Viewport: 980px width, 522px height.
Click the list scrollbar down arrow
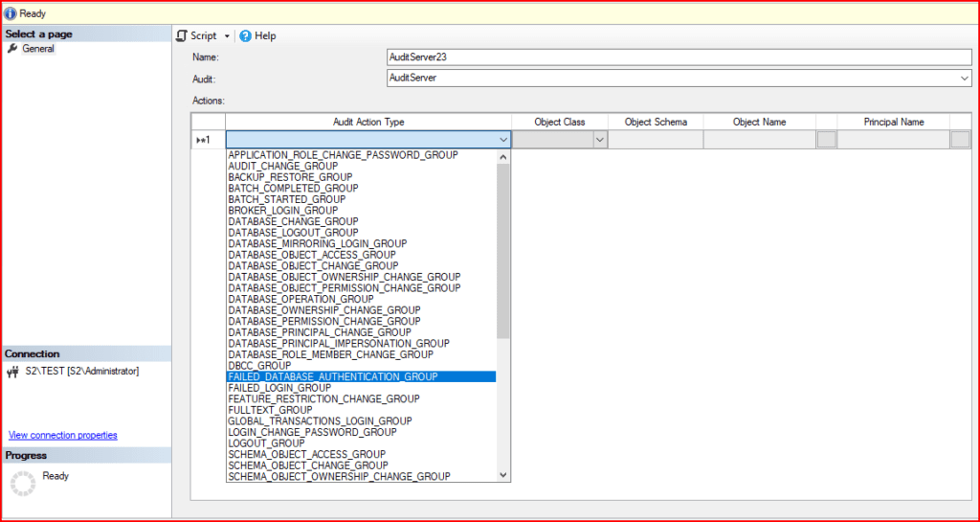[503, 474]
